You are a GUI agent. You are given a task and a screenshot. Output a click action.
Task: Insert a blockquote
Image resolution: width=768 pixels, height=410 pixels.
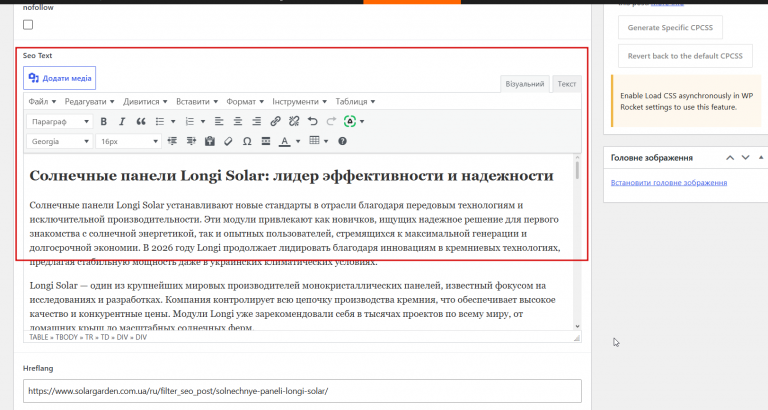coord(141,121)
